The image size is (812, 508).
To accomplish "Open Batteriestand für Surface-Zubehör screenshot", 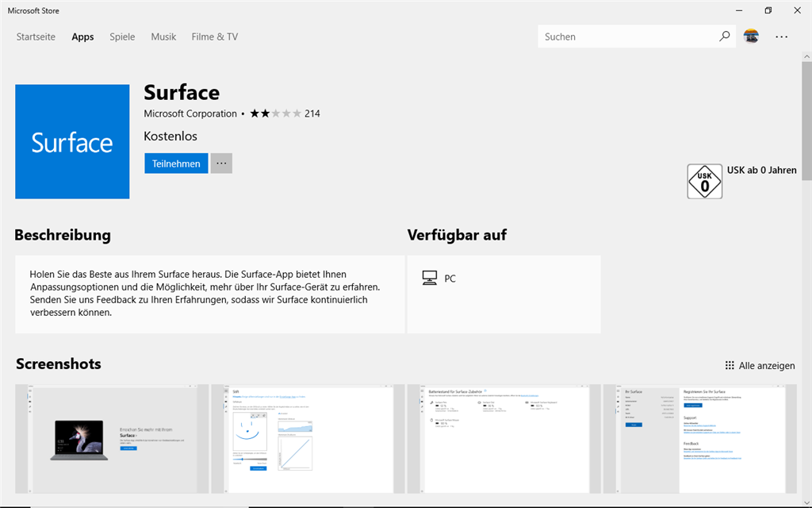I will (x=504, y=438).
